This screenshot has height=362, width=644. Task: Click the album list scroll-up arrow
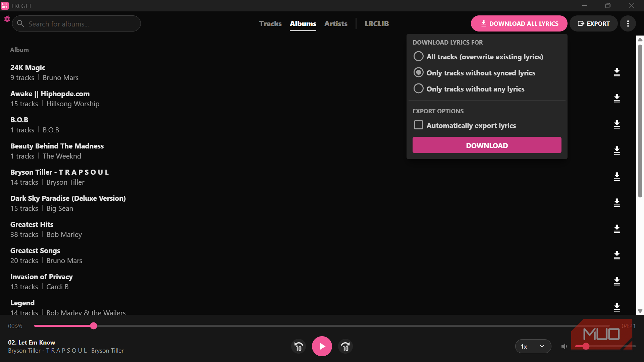[640, 39]
